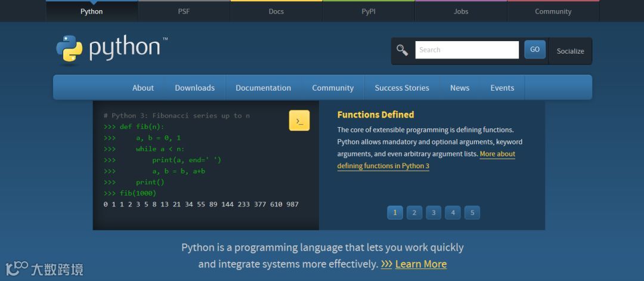Open the Downloads menu
The image size is (644, 281).
point(194,88)
